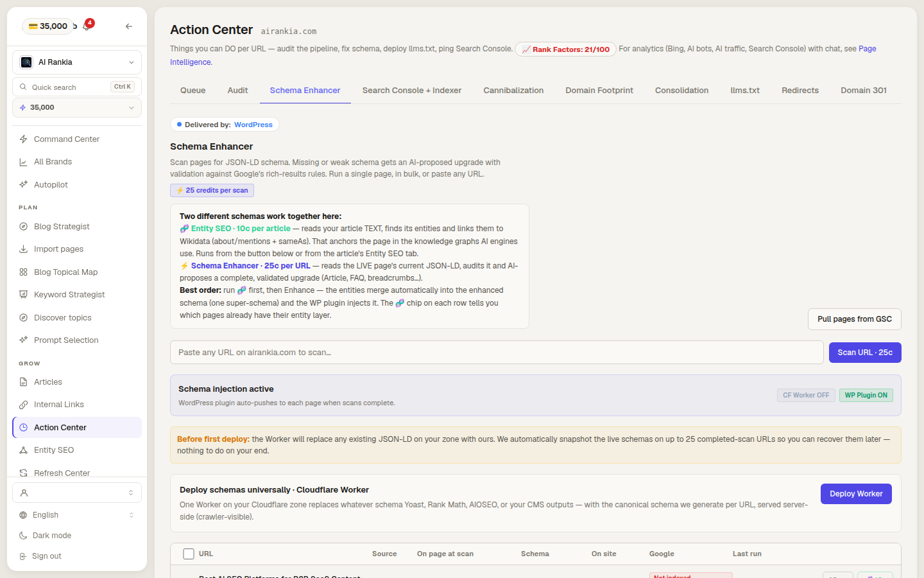
Task: Click the Keyword Strategist icon
Action: [x=23, y=295]
